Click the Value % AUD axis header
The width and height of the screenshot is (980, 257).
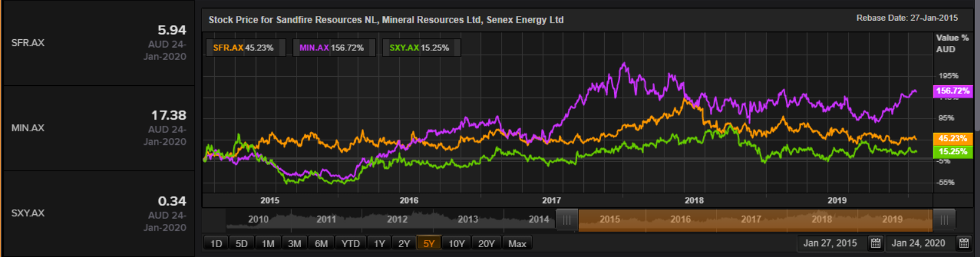[x=952, y=44]
